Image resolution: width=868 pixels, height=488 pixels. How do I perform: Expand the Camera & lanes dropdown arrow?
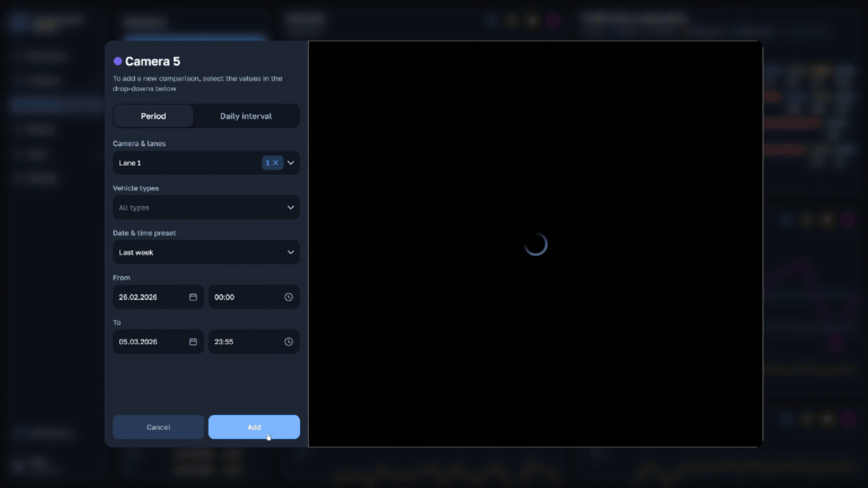click(291, 163)
